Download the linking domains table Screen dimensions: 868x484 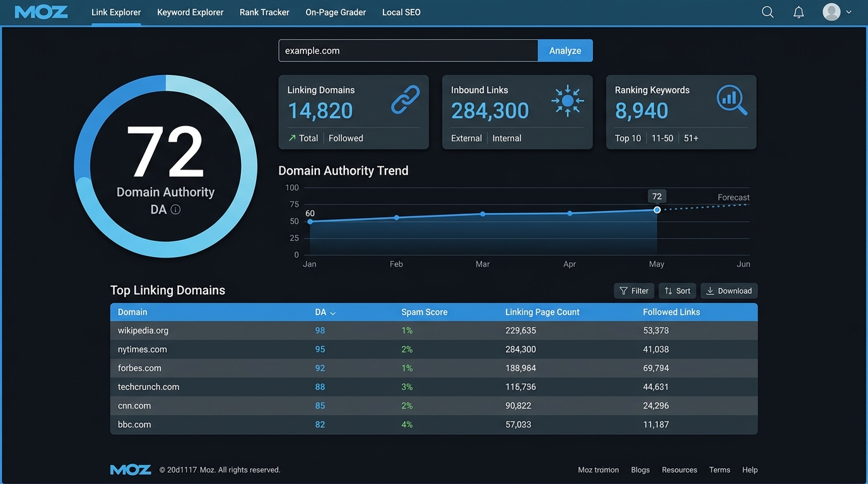tap(729, 291)
